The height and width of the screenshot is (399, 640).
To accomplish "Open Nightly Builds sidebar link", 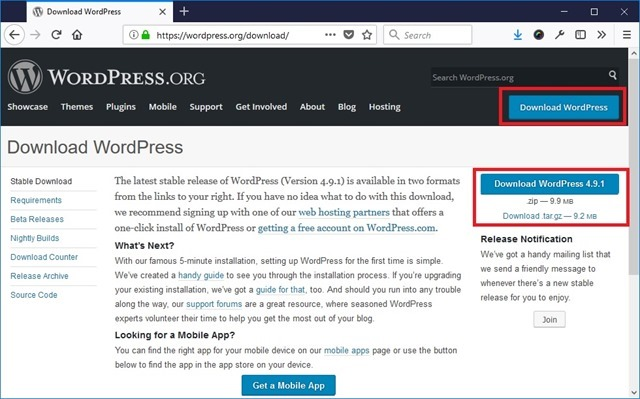I will click(35, 238).
